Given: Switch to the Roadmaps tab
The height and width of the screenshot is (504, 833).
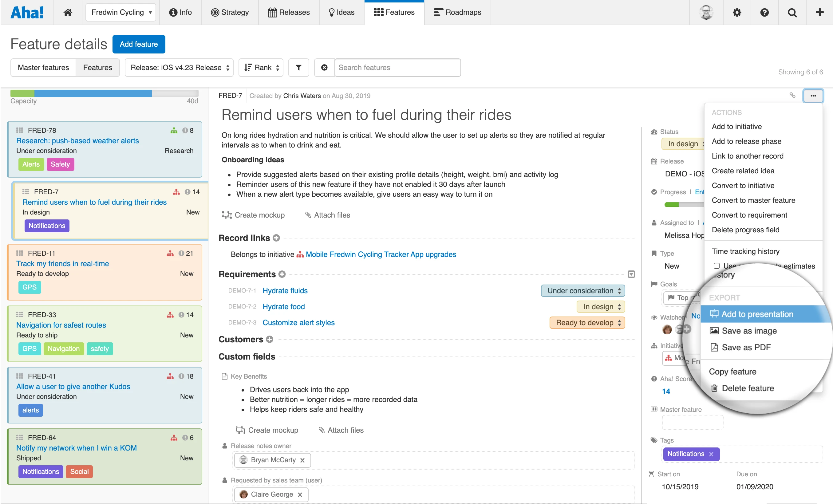Looking at the screenshot, I should click(x=457, y=13).
